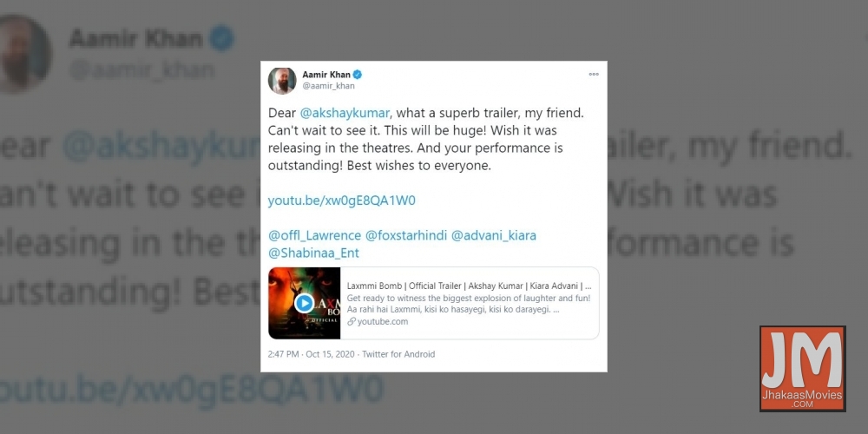Screen dimensions: 868x434
Task: Open the @foxstarhindi mention
Action: click(x=405, y=236)
